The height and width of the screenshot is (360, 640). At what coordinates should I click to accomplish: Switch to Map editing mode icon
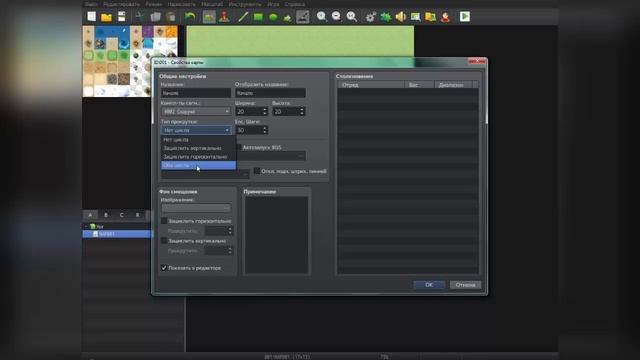209,17
